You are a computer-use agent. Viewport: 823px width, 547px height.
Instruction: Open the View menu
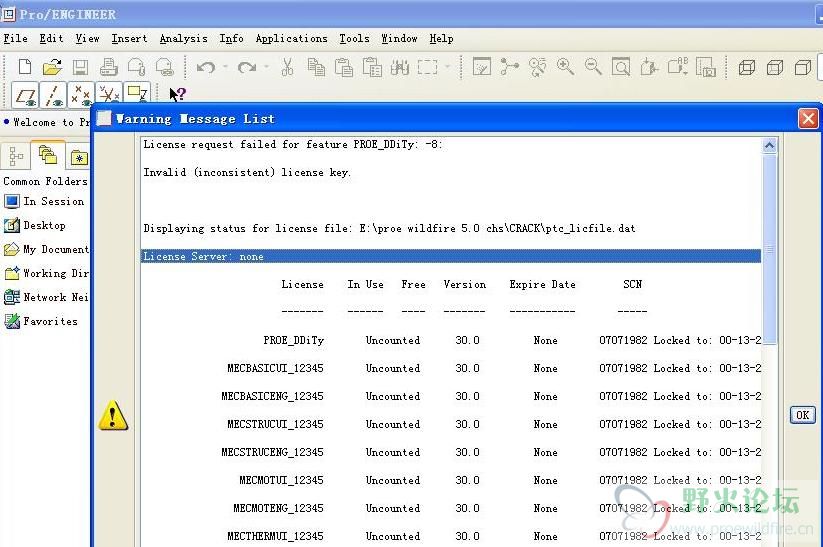[87, 38]
